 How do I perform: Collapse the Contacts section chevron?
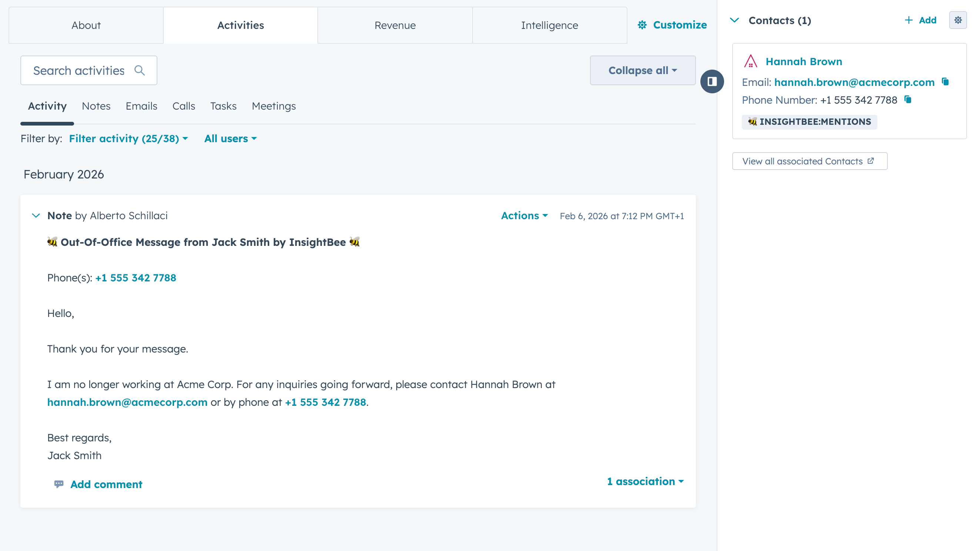734,20
